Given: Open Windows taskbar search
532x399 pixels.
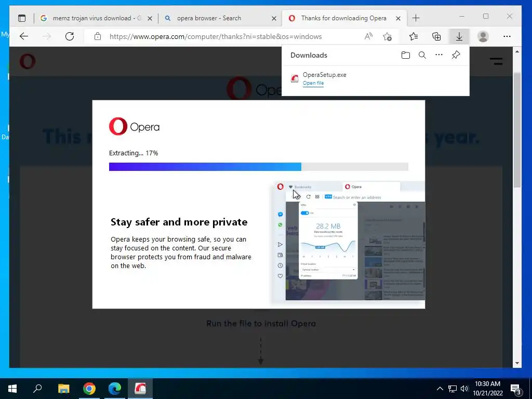Looking at the screenshot, I should point(37,389).
